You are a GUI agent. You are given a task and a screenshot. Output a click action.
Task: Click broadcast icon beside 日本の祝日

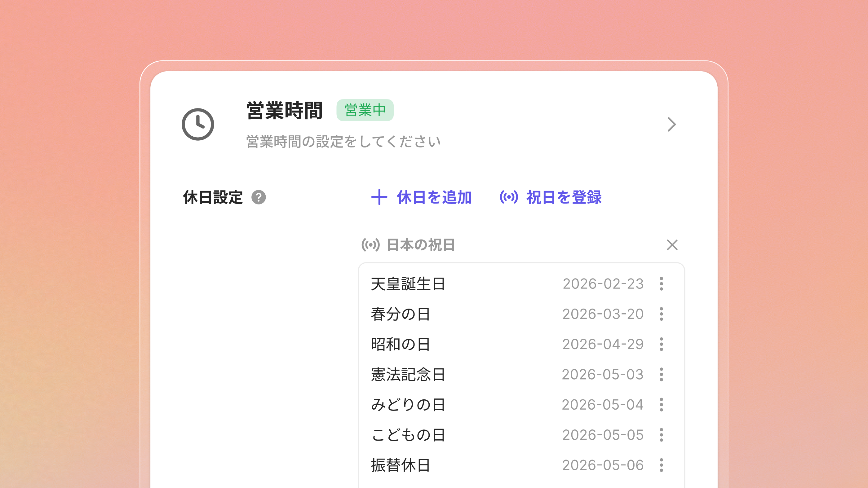coord(370,245)
